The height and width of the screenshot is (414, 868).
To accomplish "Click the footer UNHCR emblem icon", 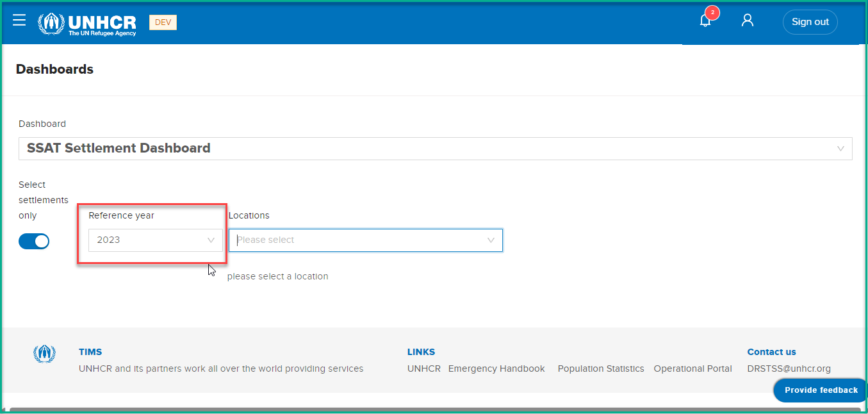I will (44, 354).
